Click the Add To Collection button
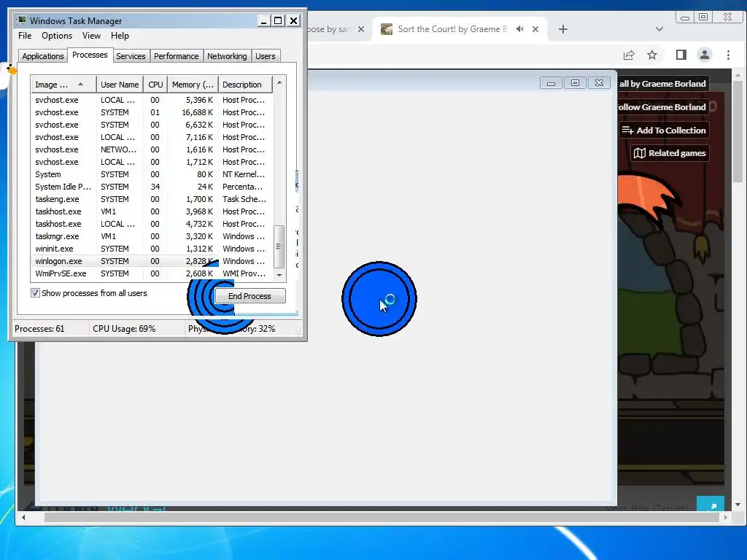 pyautogui.click(x=664, y=130)
